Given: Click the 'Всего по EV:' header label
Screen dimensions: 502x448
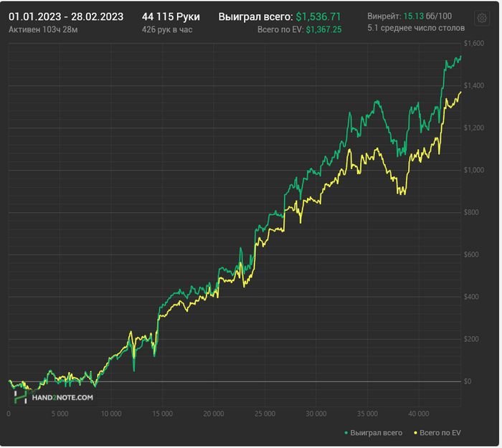Looking at the screenshot, I should pyautogui.click(x=280, y=30).
